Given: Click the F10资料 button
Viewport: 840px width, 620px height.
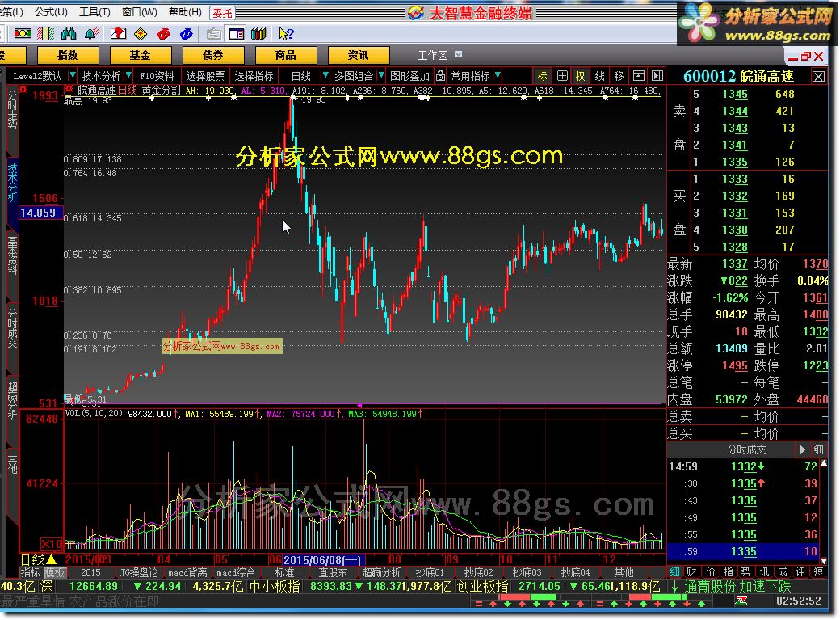Looking at the screenshot, I should [157, 76].
